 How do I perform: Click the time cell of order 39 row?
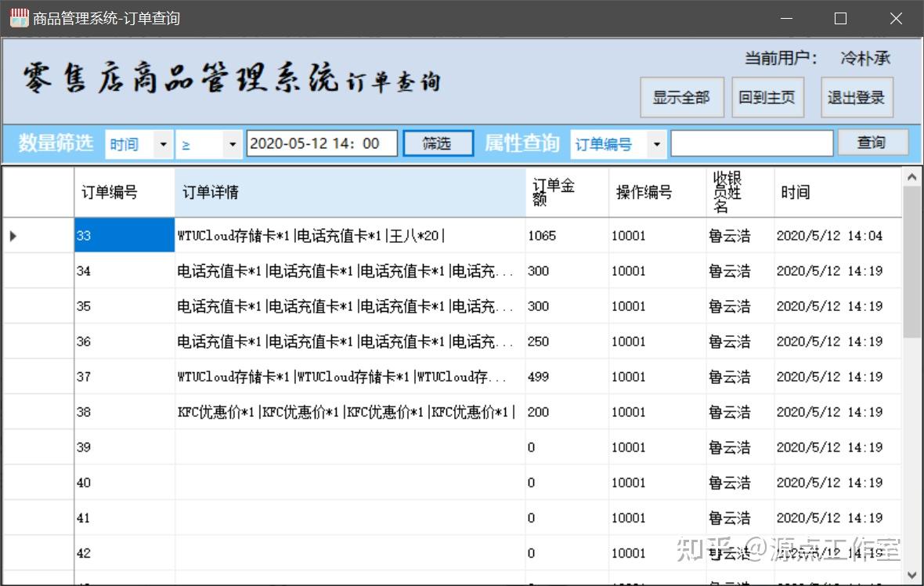click(838, 447)
